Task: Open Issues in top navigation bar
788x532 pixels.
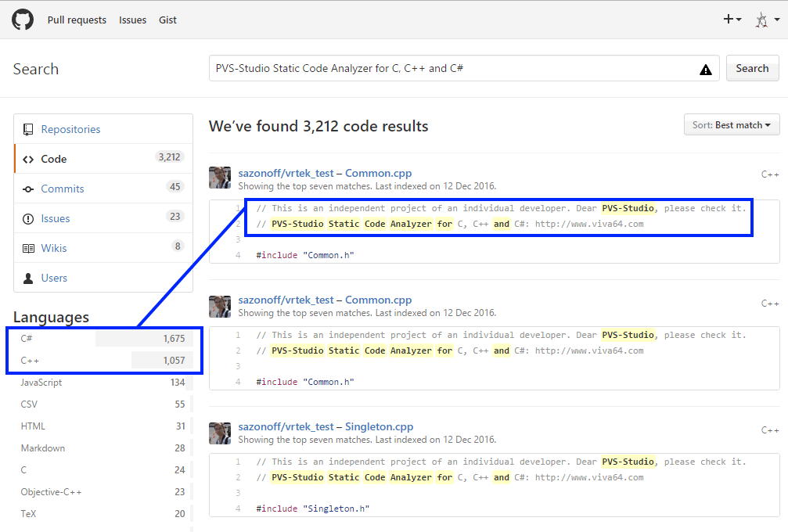Action: point(133,20)
